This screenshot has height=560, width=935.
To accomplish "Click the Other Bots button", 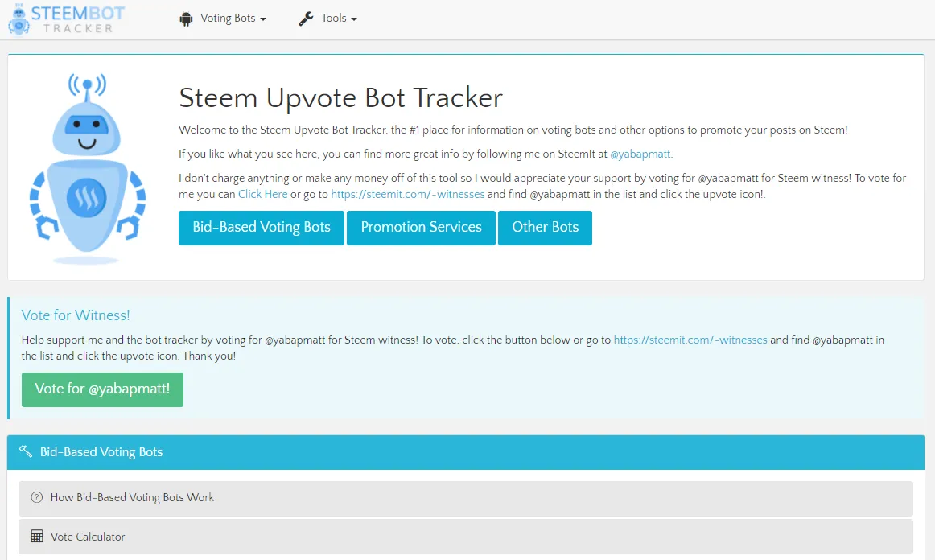I will coord(545,227).
